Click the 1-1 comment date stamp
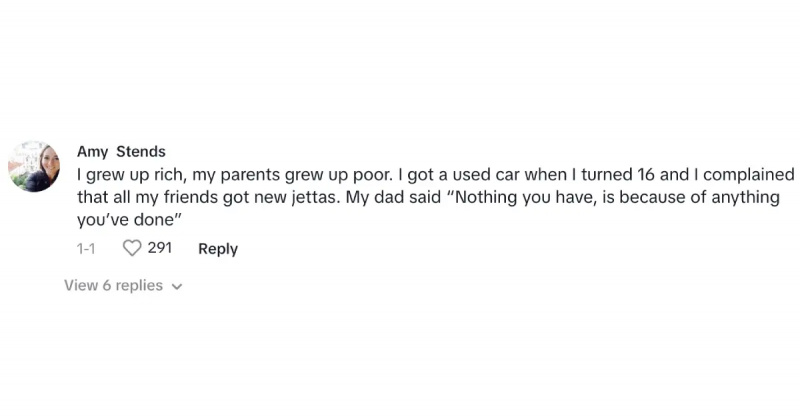The width and height of the screenshot is (800, 418). click(86, 249)
